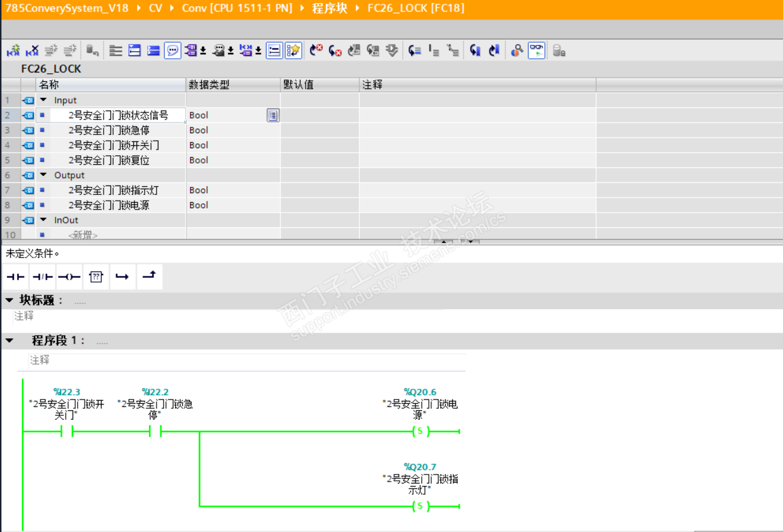The height and width of the screenshot is (532, 783).
Task: Open dropdown arrow beside operands tag icon
Action: click(x=203, y=51)
